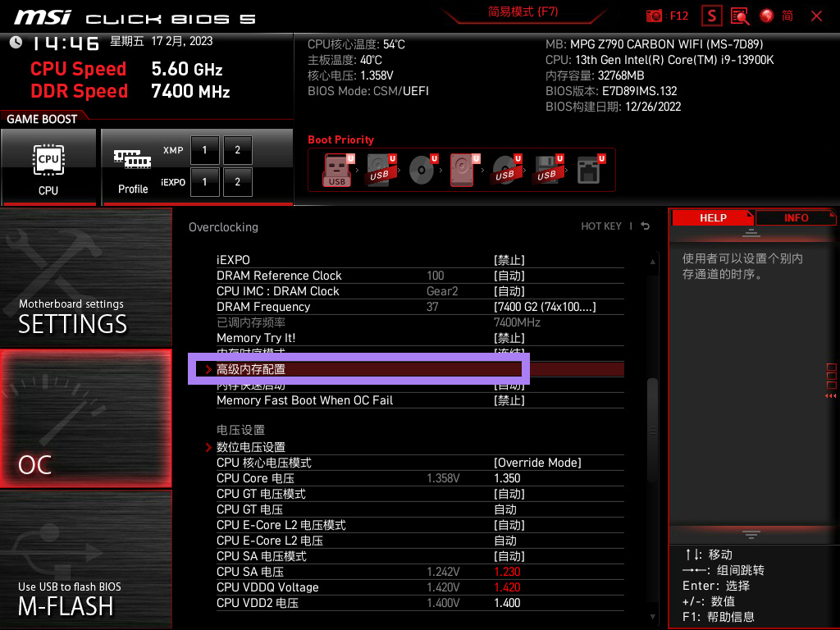Open DRAM Frequency 7400 G2 dropdown
The height and width of the screenshot is (630, 840).
(x=545, y=307)
